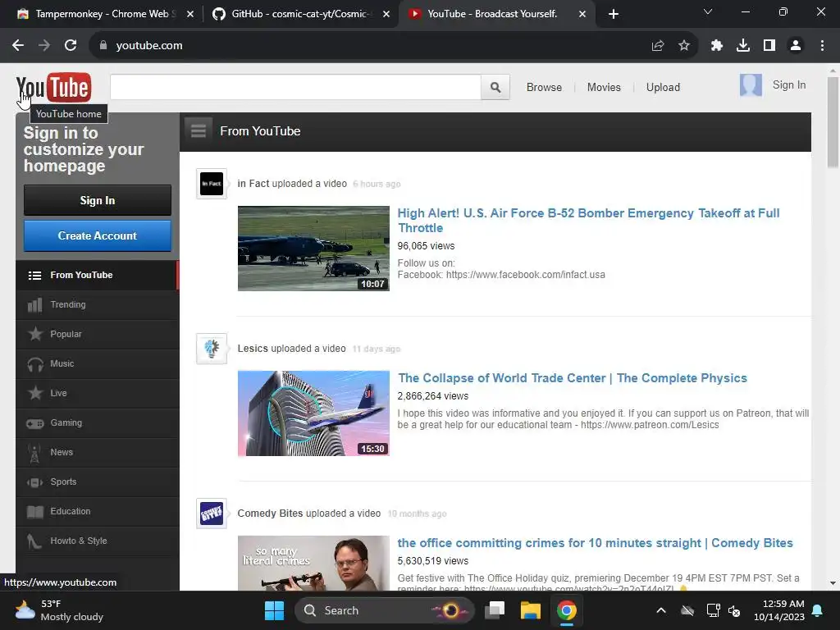Click The Office video thumbnail
This screenshot has height=630, width=840.
(313, 563)
